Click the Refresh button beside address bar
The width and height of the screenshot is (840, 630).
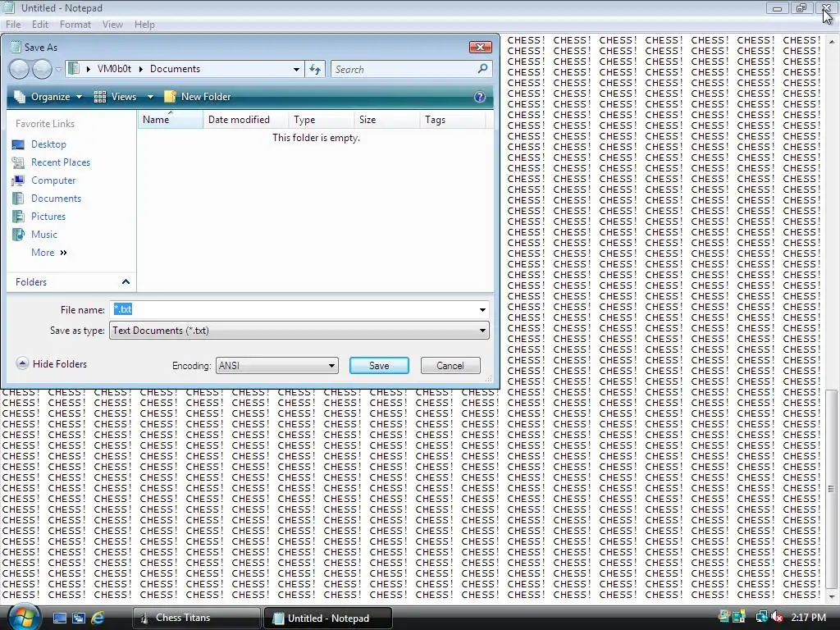315,69
